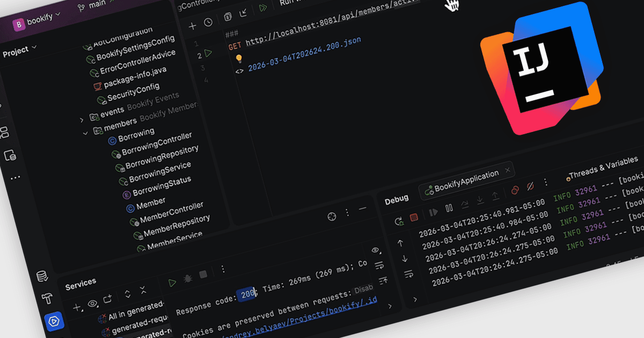Click the debug bug icon in Services panel
The height and width of the screenshot is (338, 644).
pos(188,278)
